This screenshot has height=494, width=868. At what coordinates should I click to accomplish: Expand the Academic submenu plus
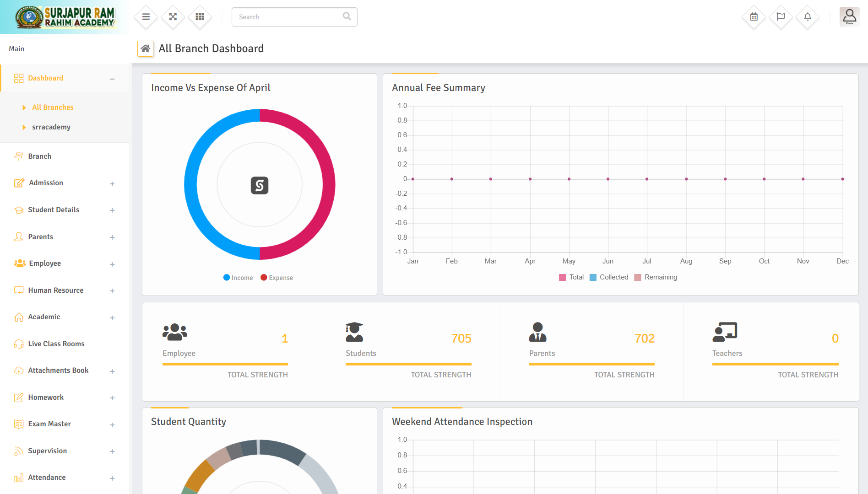(112, 318)
